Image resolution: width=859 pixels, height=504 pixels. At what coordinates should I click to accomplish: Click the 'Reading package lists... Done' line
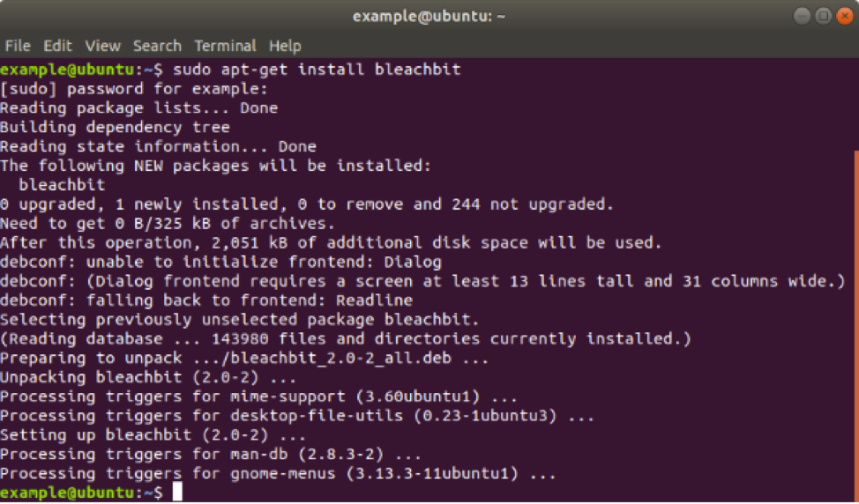coord(138,108)
